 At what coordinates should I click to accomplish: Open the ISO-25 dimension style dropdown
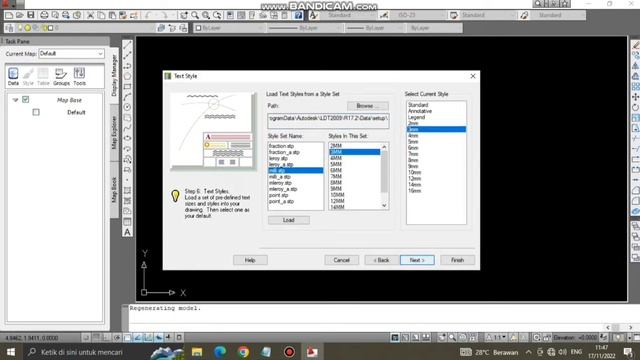pos(418,16)
